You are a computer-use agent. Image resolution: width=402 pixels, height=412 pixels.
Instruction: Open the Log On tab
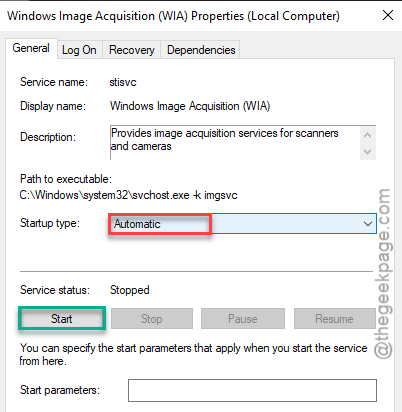(79, 50)
